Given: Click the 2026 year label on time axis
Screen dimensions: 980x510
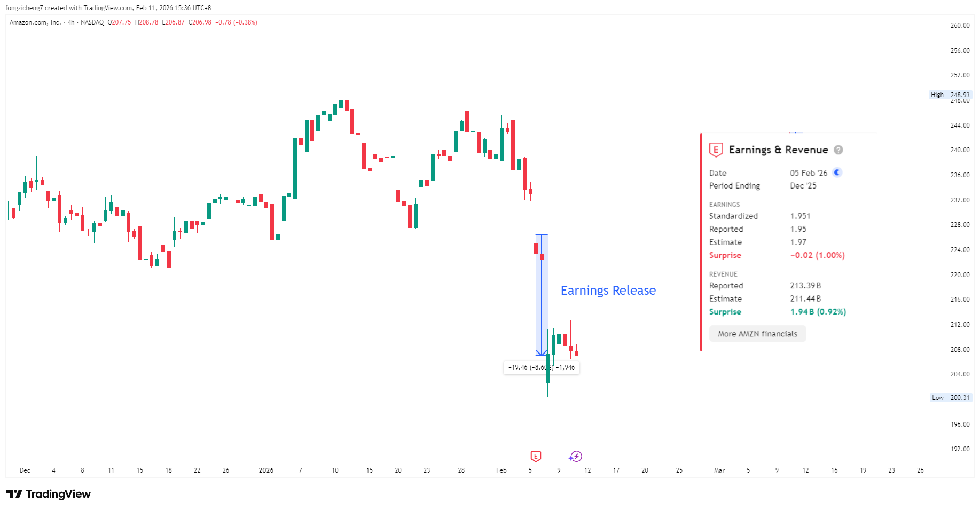Looking at the screenshot, I should point(266,470).
